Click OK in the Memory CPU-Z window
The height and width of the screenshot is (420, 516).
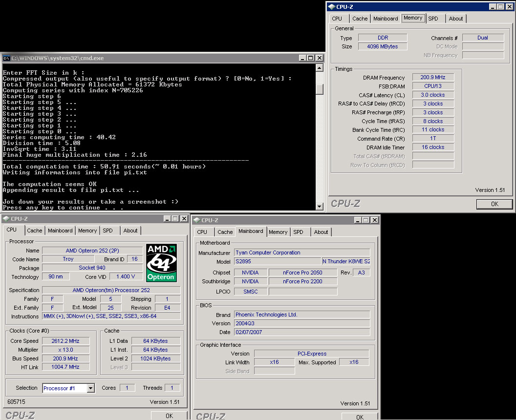[494, 204]
